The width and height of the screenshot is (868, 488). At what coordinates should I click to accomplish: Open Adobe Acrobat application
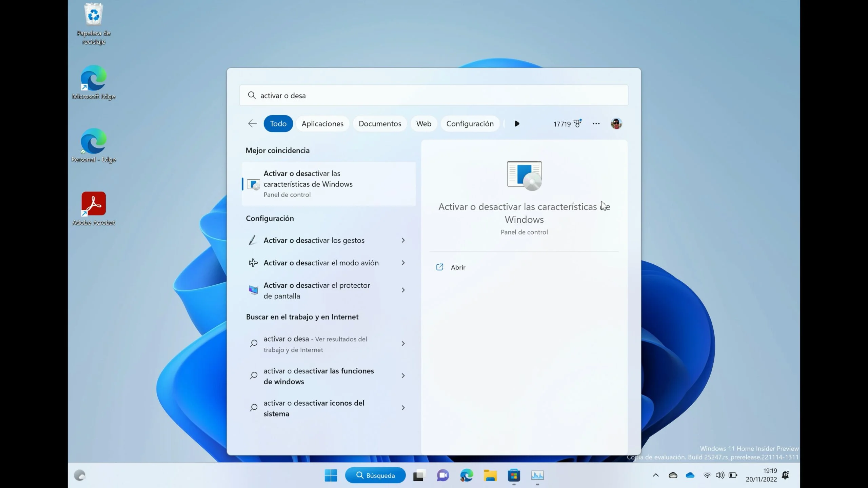(94, 208)
